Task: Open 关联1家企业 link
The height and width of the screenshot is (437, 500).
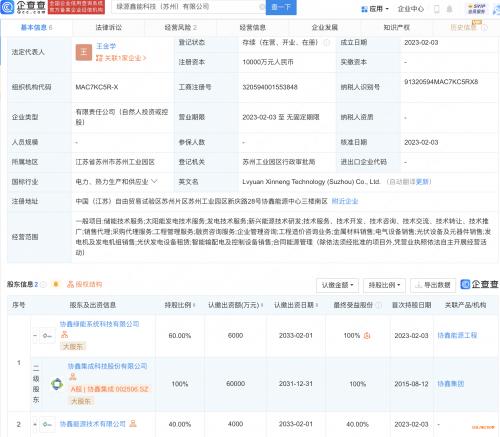Action: [x=121, y=58]
